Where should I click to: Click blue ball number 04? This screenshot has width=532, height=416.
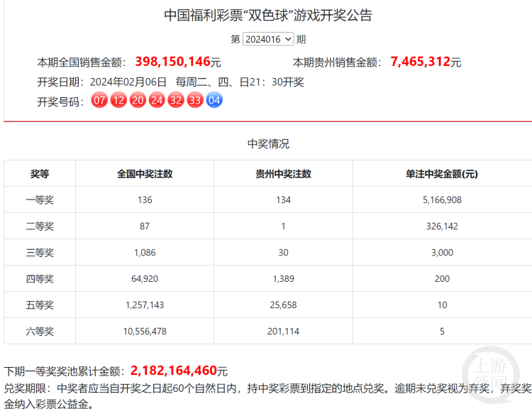tap(214, 100)
